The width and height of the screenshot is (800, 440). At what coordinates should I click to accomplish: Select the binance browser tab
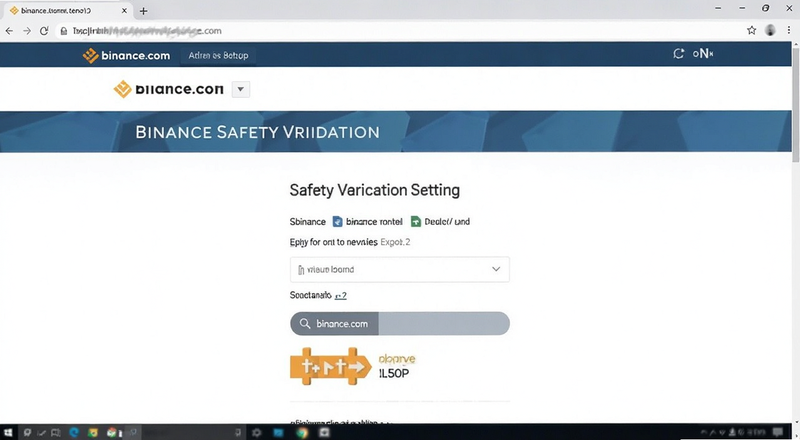click(66, 10)
